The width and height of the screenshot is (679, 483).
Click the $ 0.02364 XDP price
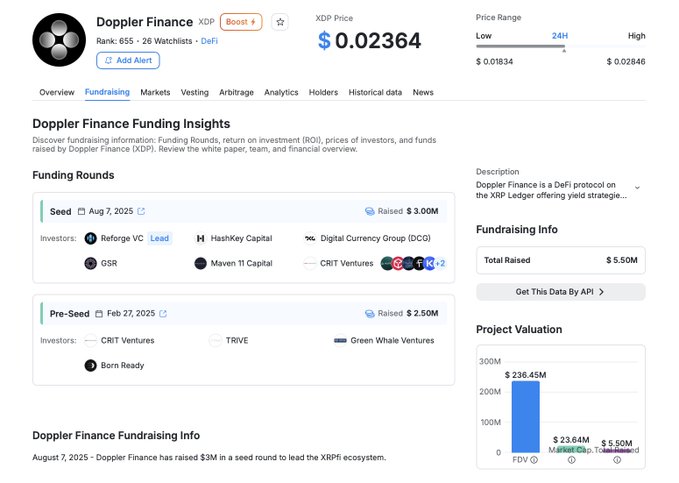369,41
